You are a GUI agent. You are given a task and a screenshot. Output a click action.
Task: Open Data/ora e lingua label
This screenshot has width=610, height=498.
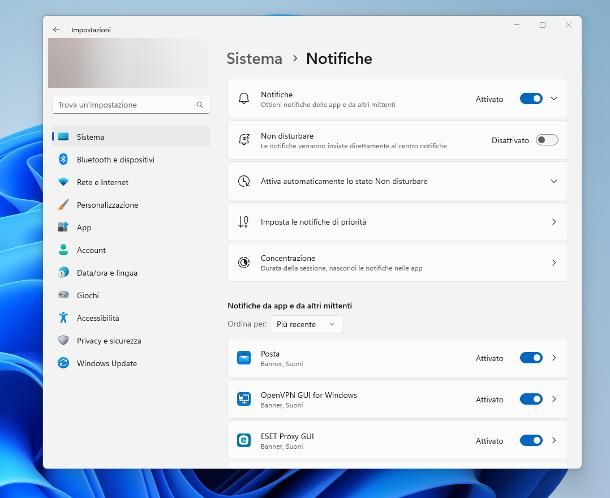tap(107, 273)
